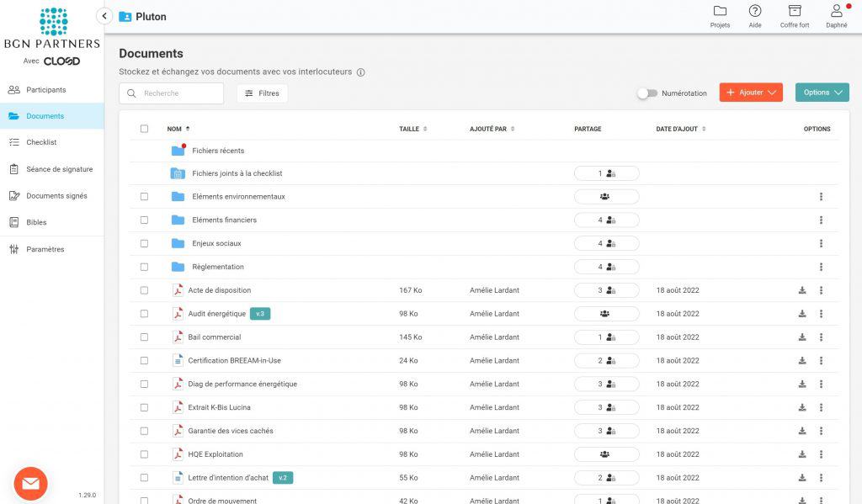The height and width of the screenshot is (504, 862).
Task: Check the Eléments environnementaux checkbox
Action: click(x=144, y=197)
